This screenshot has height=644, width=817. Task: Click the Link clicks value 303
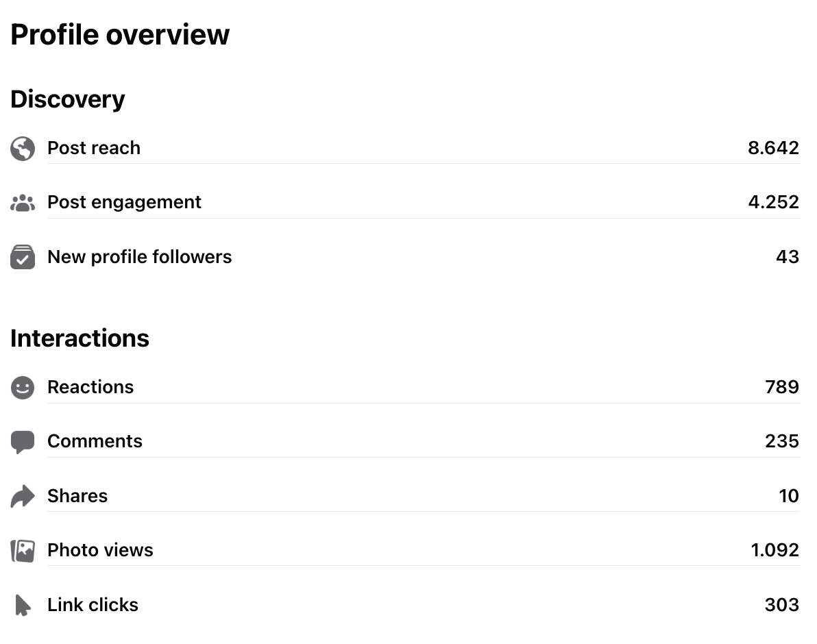pyautogui.click(x=781, y=604)
